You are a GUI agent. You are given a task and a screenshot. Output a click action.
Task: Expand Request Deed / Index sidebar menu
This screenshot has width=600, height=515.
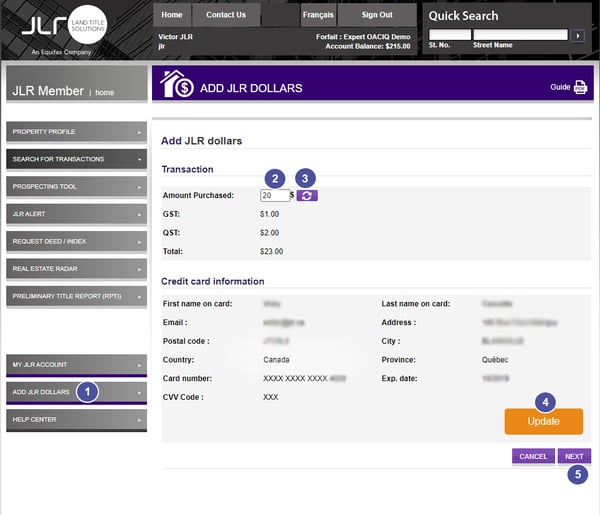click(x=77, y=241)
